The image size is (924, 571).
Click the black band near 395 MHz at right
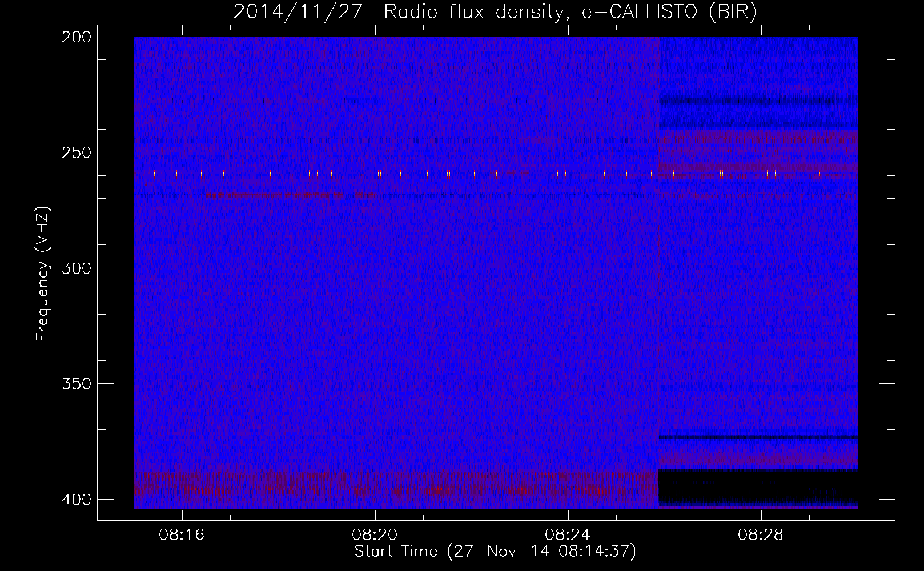pyautogui.click(x=758, y=486)
